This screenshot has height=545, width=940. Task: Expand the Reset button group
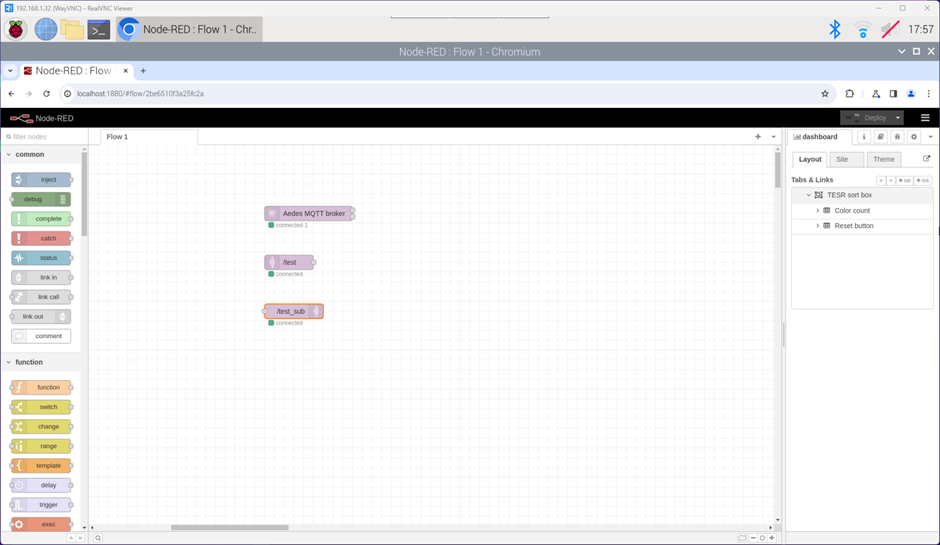[818, 226]
